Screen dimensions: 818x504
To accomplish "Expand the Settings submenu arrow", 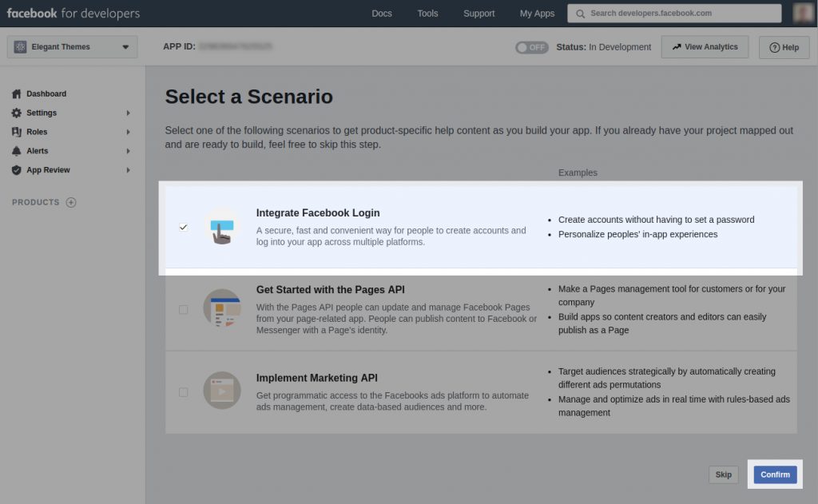I will pyautogui.click(x=128, y=113).
